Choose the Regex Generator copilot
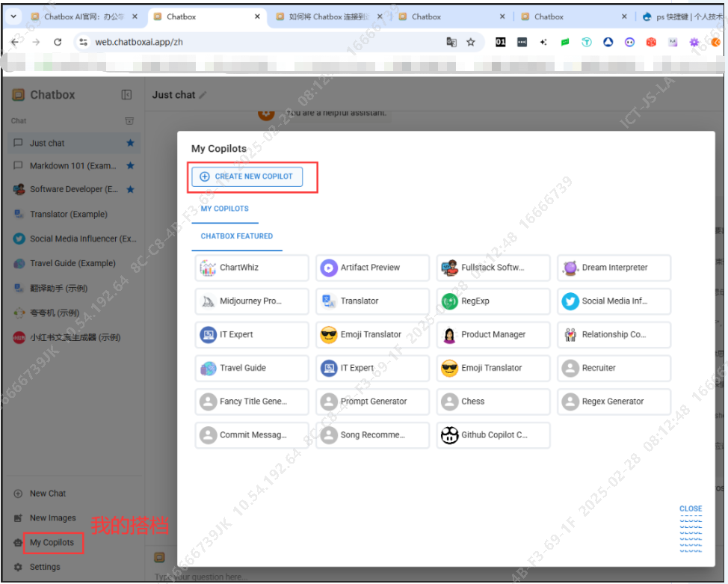The width and height of the screenshot is (728, 584). click(x=614, y=402)
